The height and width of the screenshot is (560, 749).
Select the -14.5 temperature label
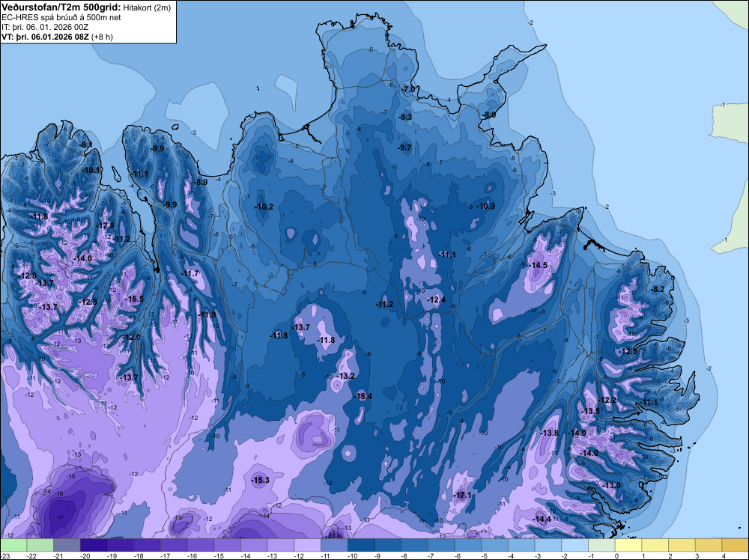coord(539,265)
